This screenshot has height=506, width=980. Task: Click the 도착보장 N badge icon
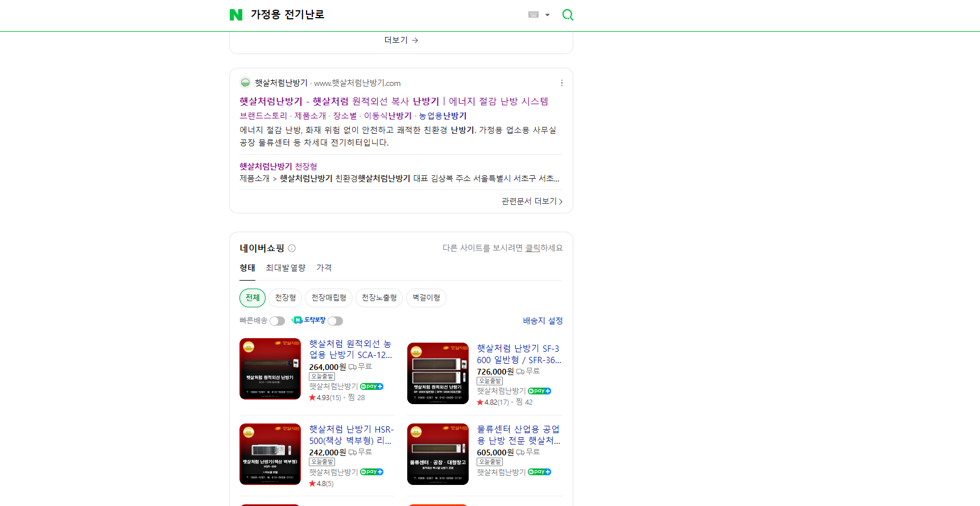297,320
